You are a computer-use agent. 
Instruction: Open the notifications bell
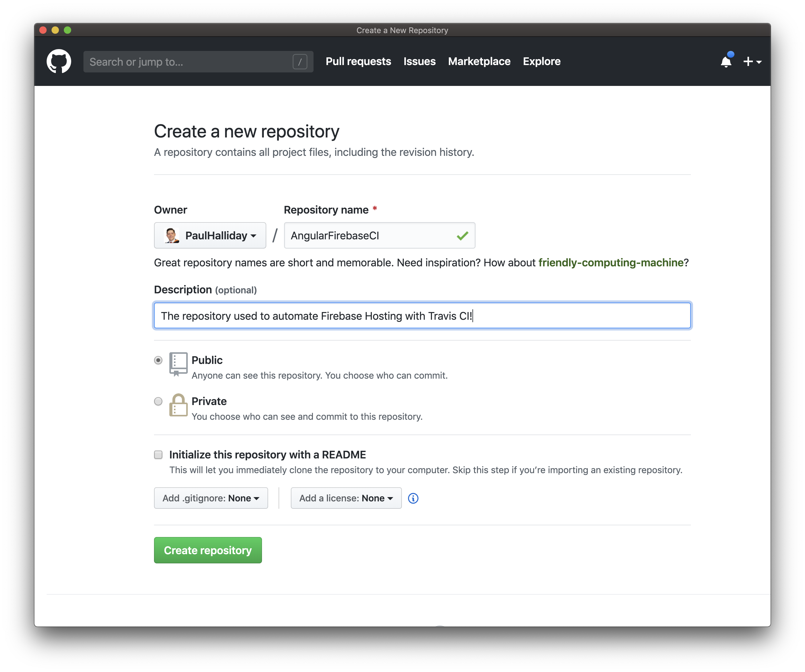726,61
